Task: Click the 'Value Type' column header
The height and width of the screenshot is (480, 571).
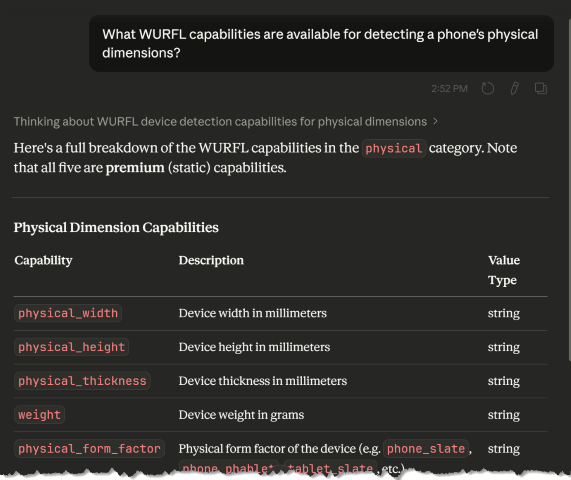Action: point(504,270)
